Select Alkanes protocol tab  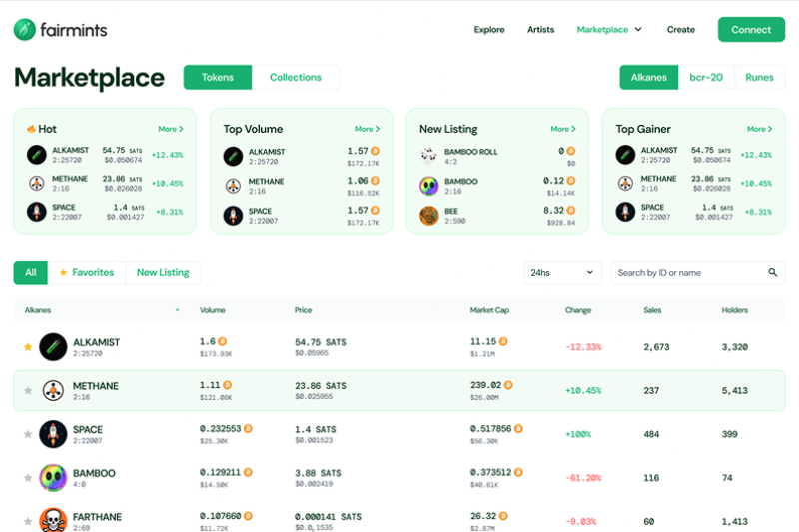(648, 78)
